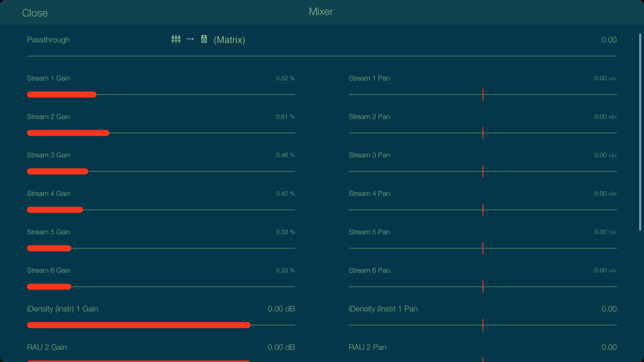Image resolution: width=644 pixels, height=362 pixels.
Task: Select the Stream 1 Gain label
Action: tap(48, 78)
